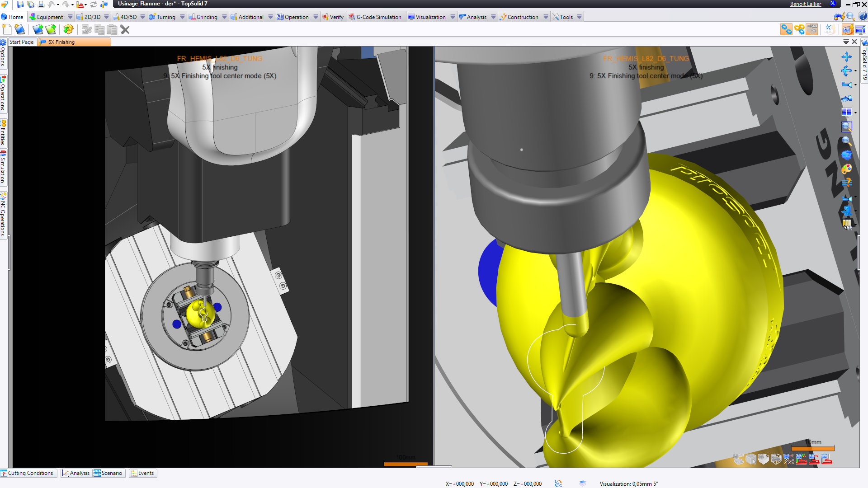Viewport: 868px width, 488px height.
Task: Open the Analysis bottom panel
Action: (x=76, y=473)
